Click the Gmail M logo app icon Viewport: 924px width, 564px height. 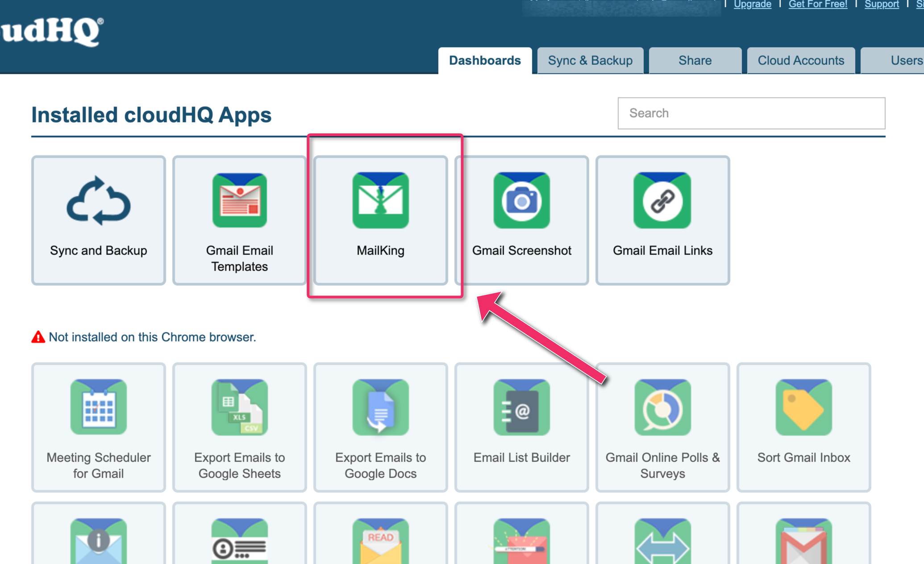804,541
